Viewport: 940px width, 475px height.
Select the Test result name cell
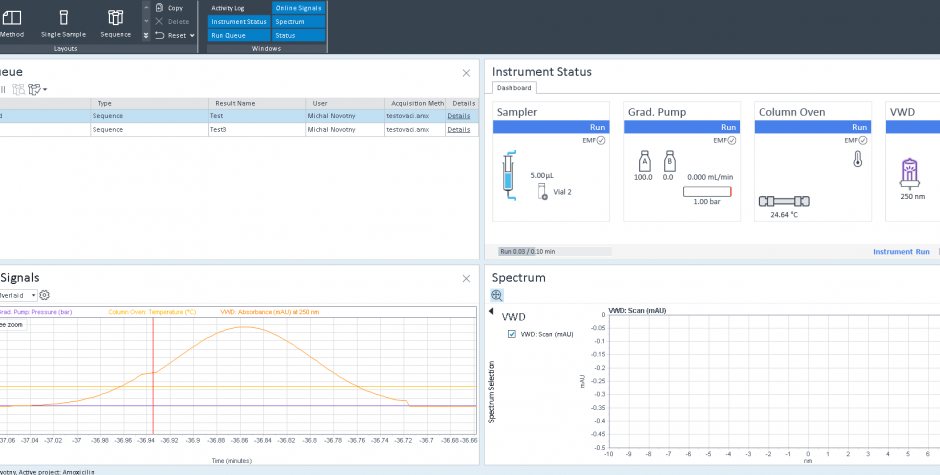(x=257, y=116)
